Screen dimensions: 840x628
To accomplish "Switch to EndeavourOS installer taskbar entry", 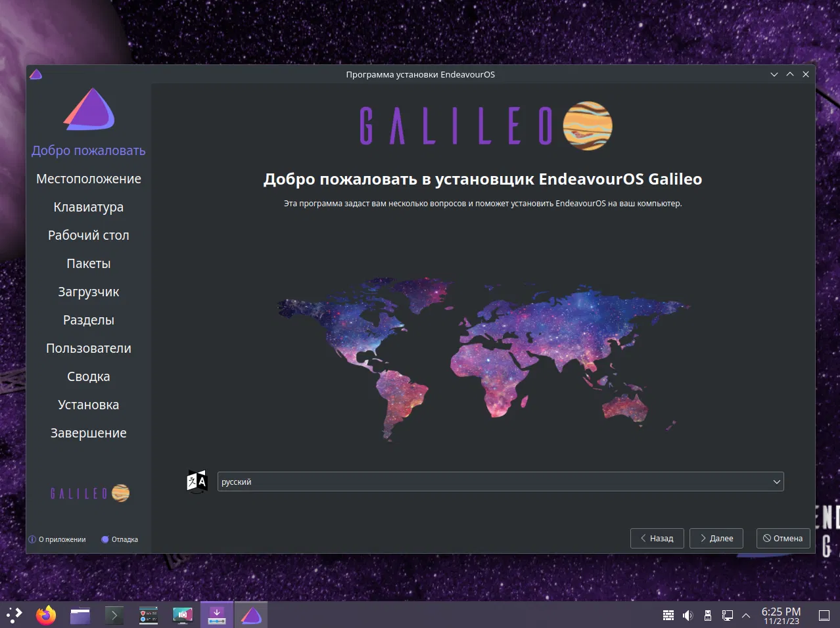I will point(251,615).
